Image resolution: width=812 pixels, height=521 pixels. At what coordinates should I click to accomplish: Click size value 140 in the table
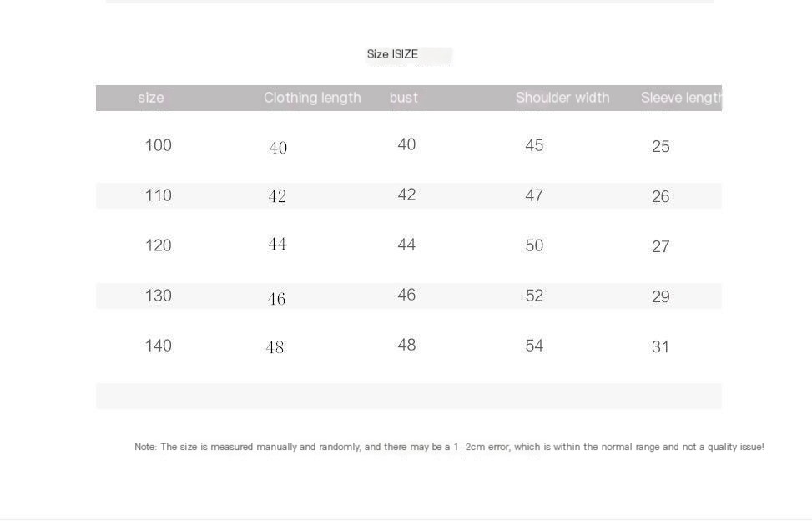159,346
